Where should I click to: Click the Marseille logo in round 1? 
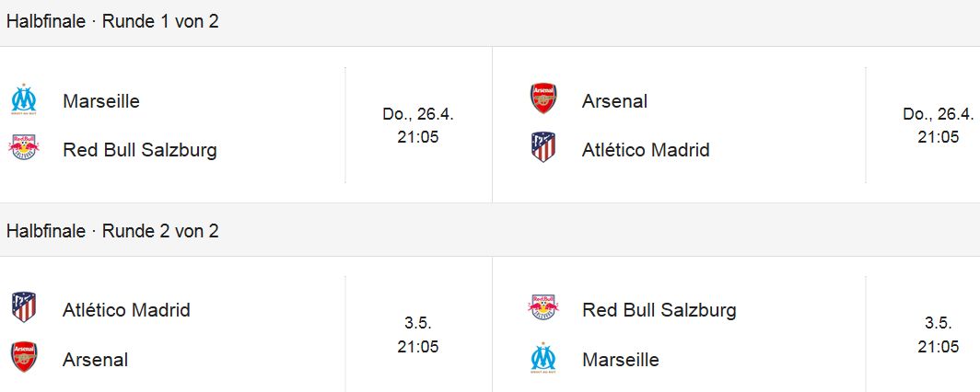point(24,98)
